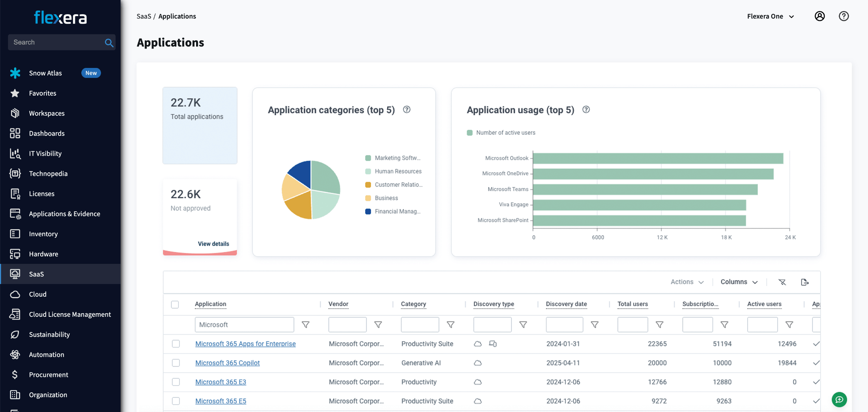Open Sustainability menu item
868x412 pixels.
(49, 335)
